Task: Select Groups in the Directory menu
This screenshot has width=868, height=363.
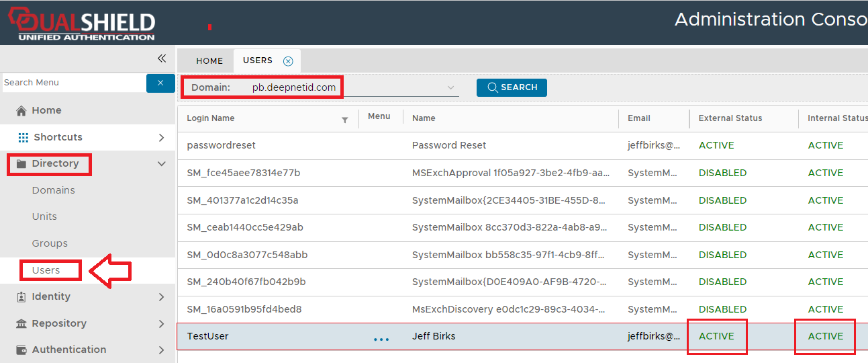Action: (x=50, y=243)
